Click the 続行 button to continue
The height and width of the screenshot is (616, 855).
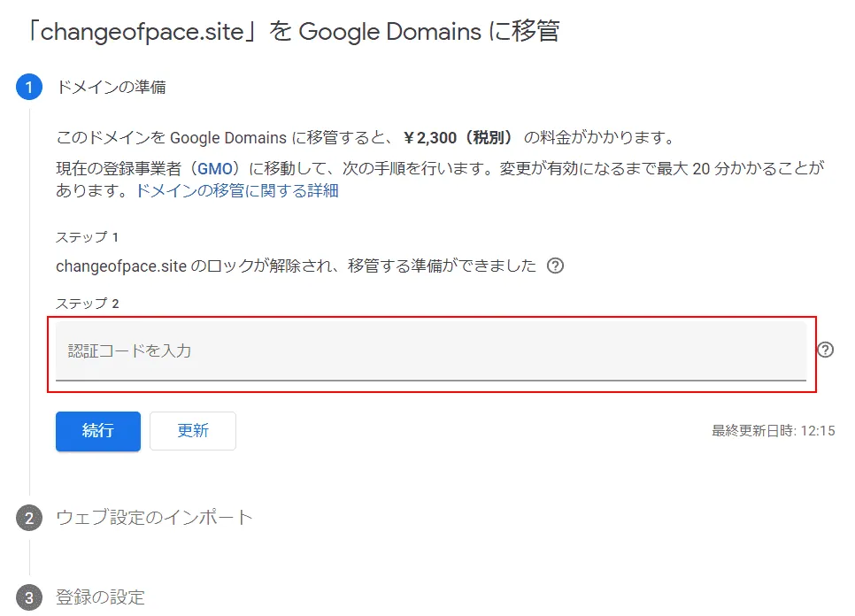(97, 431)
